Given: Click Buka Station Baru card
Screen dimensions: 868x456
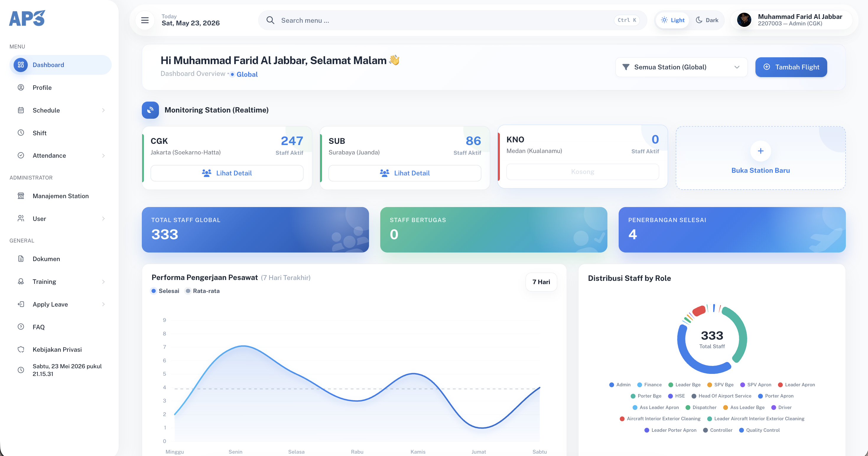Looking at the screenshot, I should 760,158.
